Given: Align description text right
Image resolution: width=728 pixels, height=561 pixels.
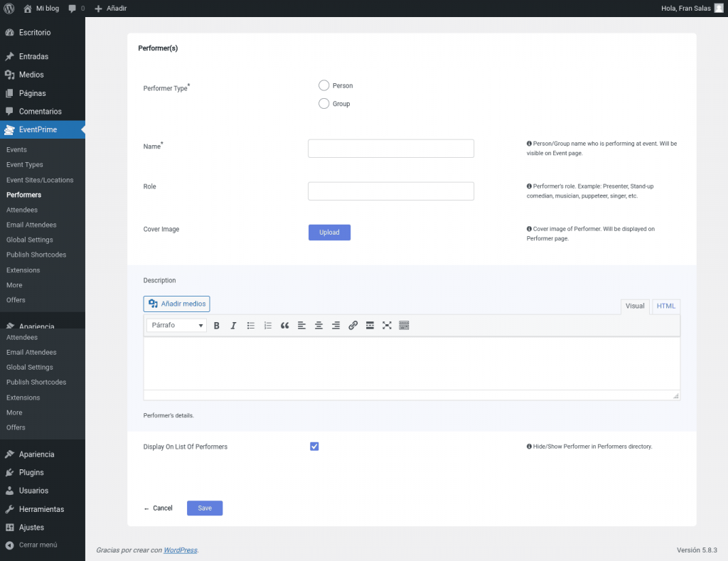Looking at the screenshot, I should 336,326.
